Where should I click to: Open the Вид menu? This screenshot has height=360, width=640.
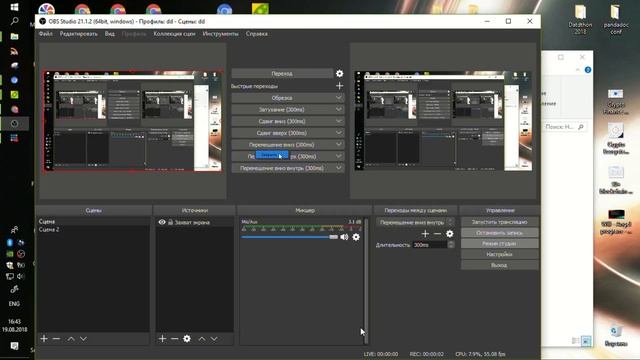tap(110, 34)
